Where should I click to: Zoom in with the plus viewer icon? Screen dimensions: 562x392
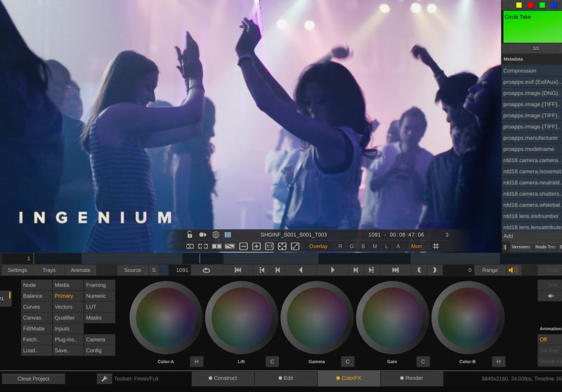pyautogui.click(x=256, y=247)
